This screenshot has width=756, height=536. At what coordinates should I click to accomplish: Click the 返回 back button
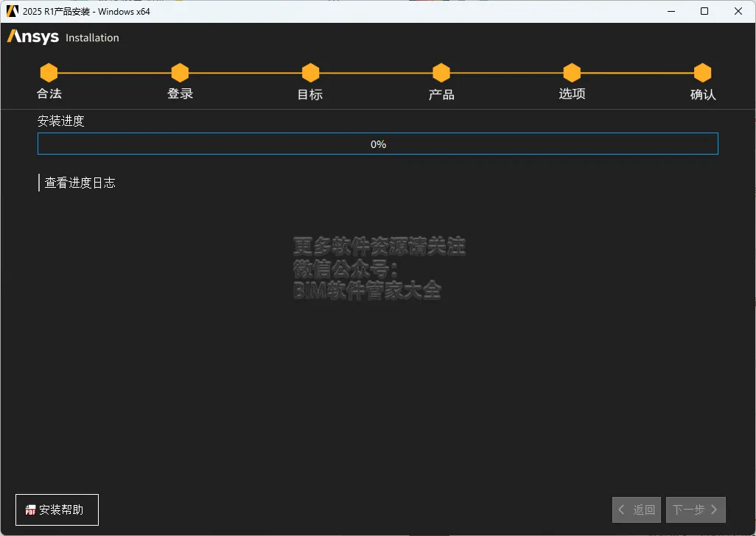(x=637, y=509)
